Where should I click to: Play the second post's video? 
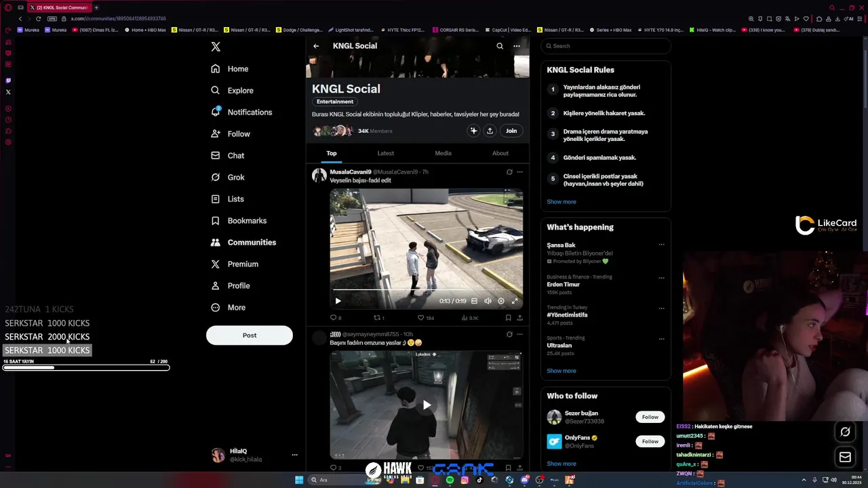click(x=427, y=405)
